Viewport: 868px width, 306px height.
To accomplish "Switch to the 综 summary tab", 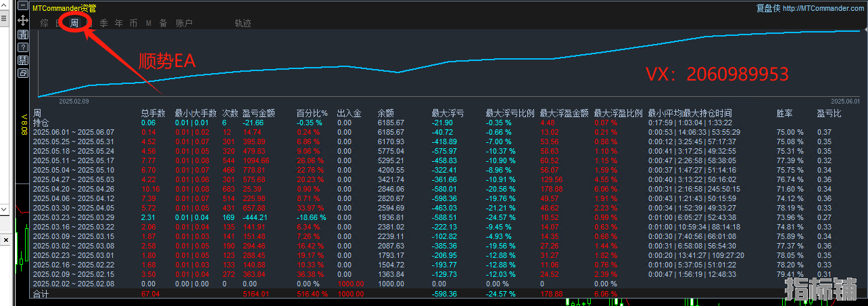I will pos(45,23).
